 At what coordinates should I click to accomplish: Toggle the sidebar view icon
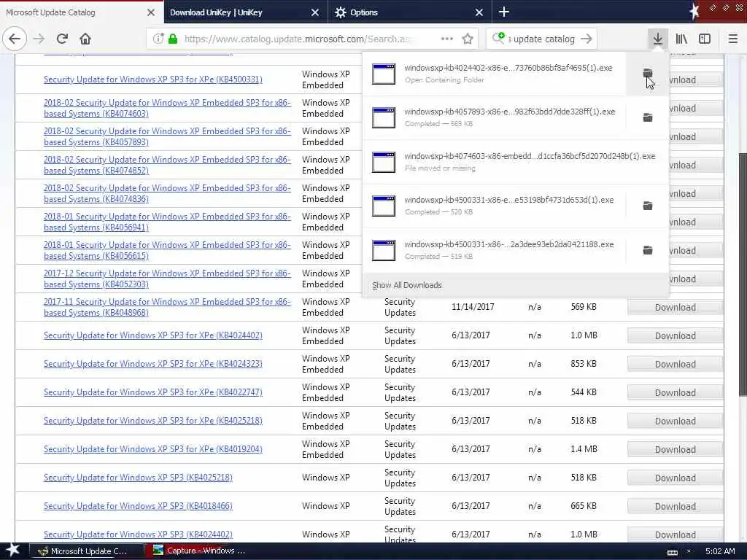pyautogui.click(x=705, y=39)
